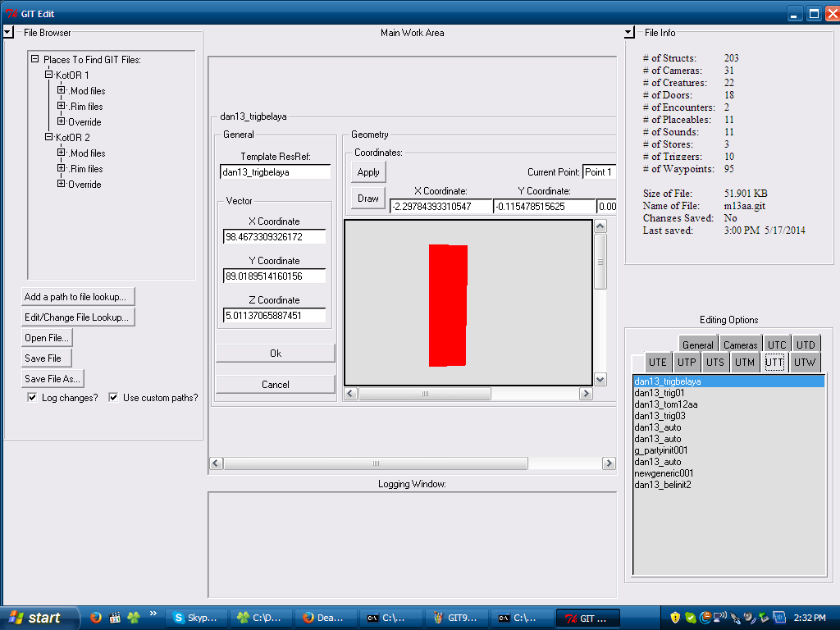Open the green Skype status tray icon

[x=690, y=618]
